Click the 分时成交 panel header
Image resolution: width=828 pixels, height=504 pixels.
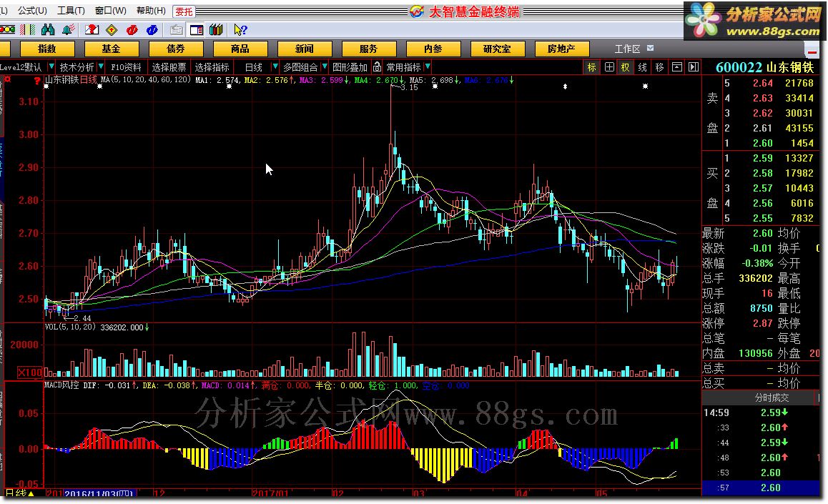click(x=771, y=397)
